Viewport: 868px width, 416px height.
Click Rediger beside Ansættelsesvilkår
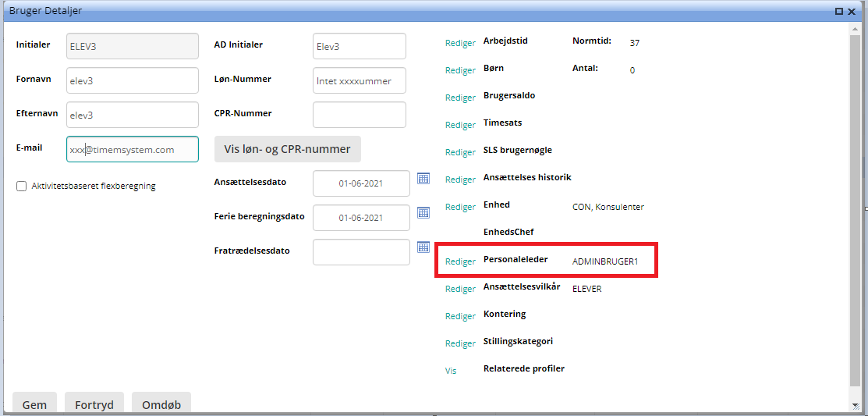(460, 290)
